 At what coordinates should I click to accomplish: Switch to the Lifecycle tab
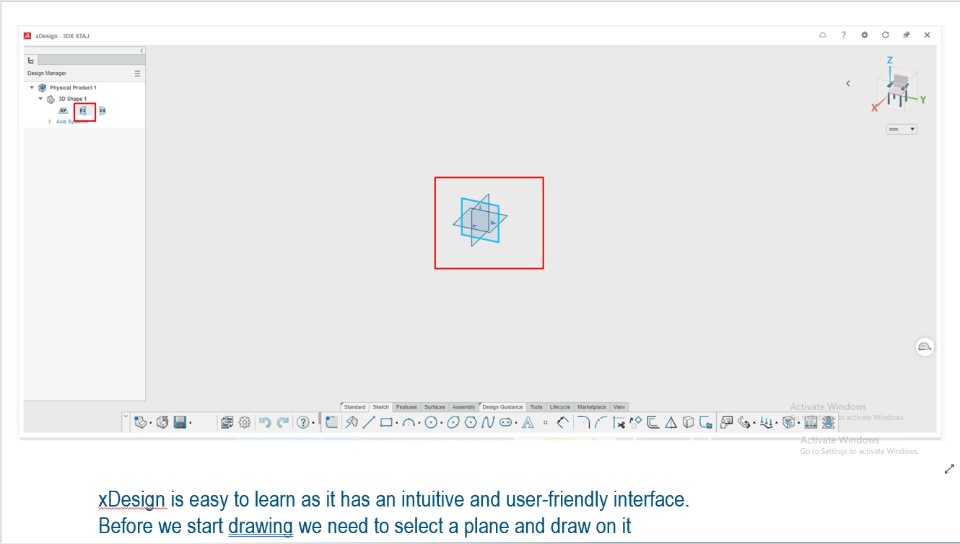point(560,407)
